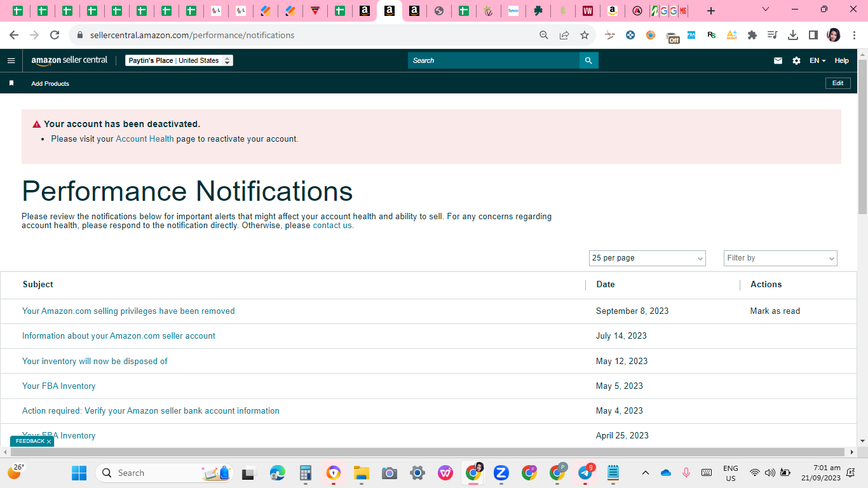Open the Chrome extensions puzzle menu
868x488 pixels.
coord(752,35)
